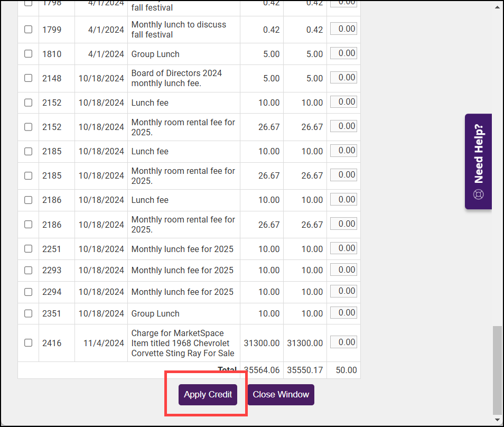
Task: Click the credit amount field for invoice 1799
Action: 343,29
